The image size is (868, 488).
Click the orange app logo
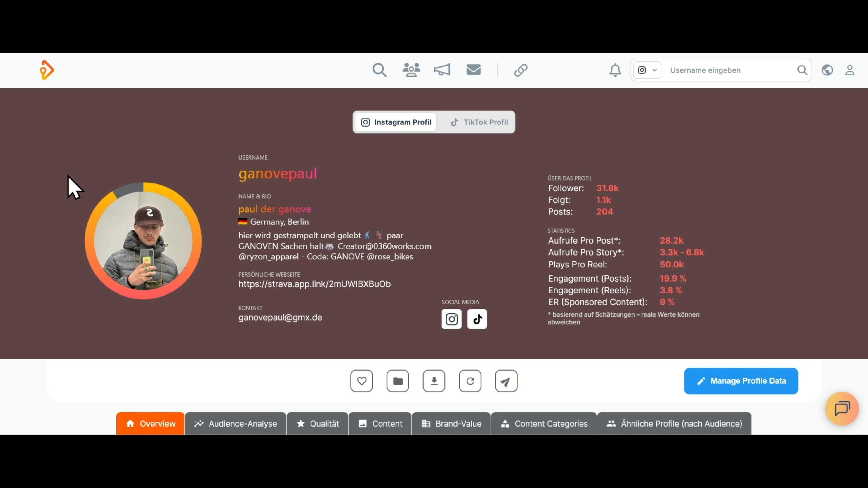[47, 70]
